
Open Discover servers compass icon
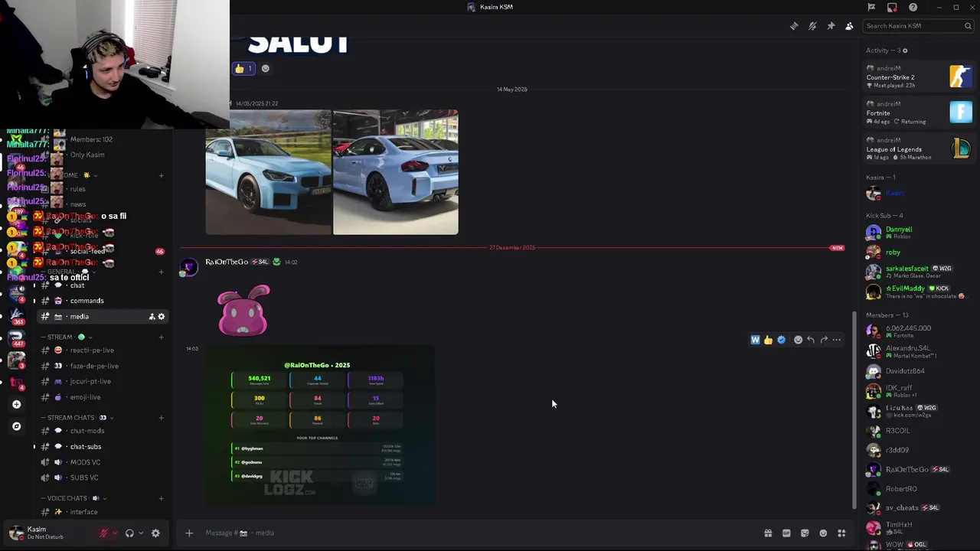click(x=16, y=426)
